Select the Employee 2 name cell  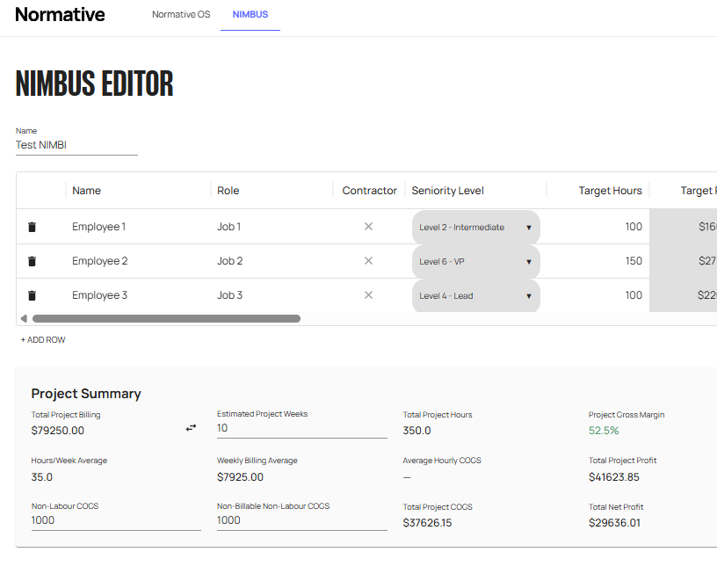click(x=99, y=261)
